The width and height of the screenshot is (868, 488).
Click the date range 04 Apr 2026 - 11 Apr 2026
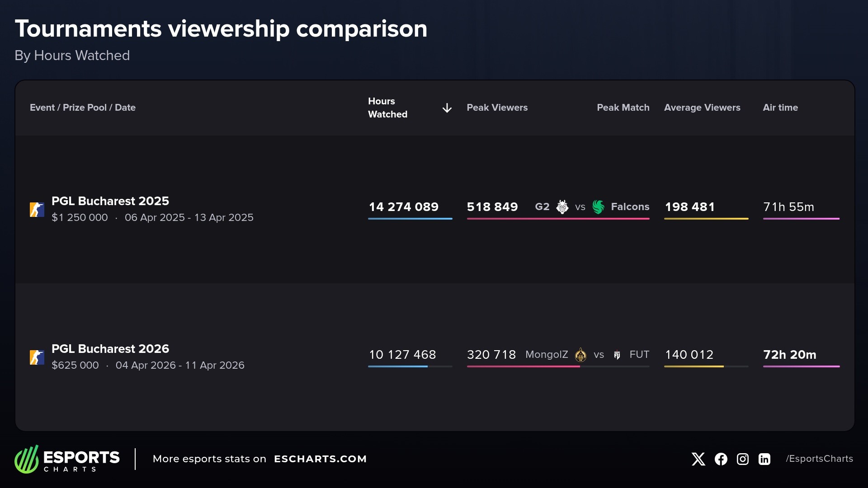click(x=180, y=366)
